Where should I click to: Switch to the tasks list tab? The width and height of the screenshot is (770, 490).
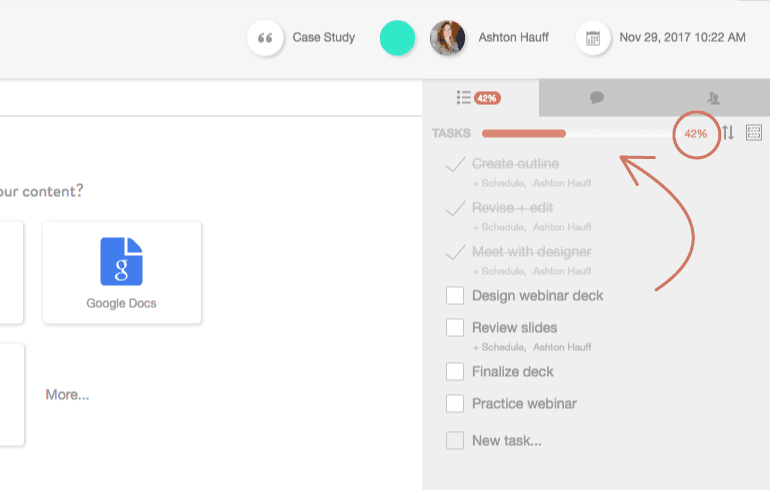(x=479, y=97)
